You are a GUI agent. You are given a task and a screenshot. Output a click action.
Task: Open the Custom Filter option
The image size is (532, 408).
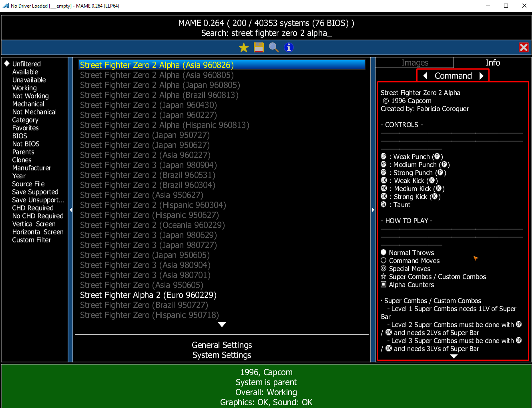(32, 240)
